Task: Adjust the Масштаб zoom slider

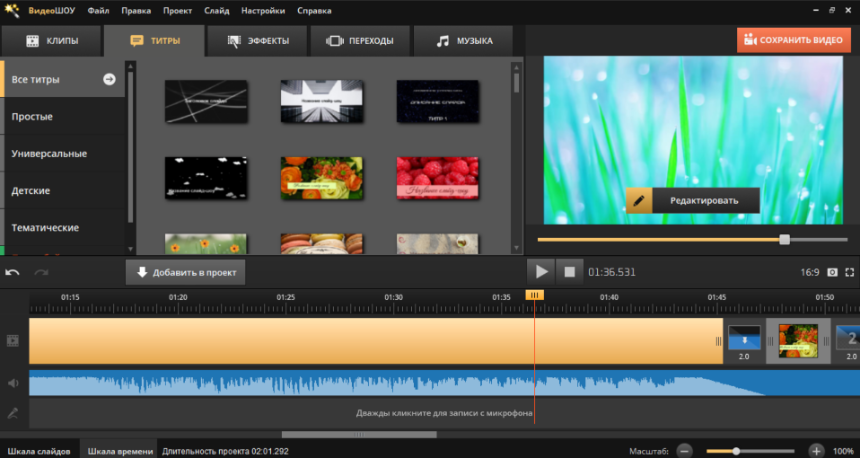Action: click(x=736, y=451)
